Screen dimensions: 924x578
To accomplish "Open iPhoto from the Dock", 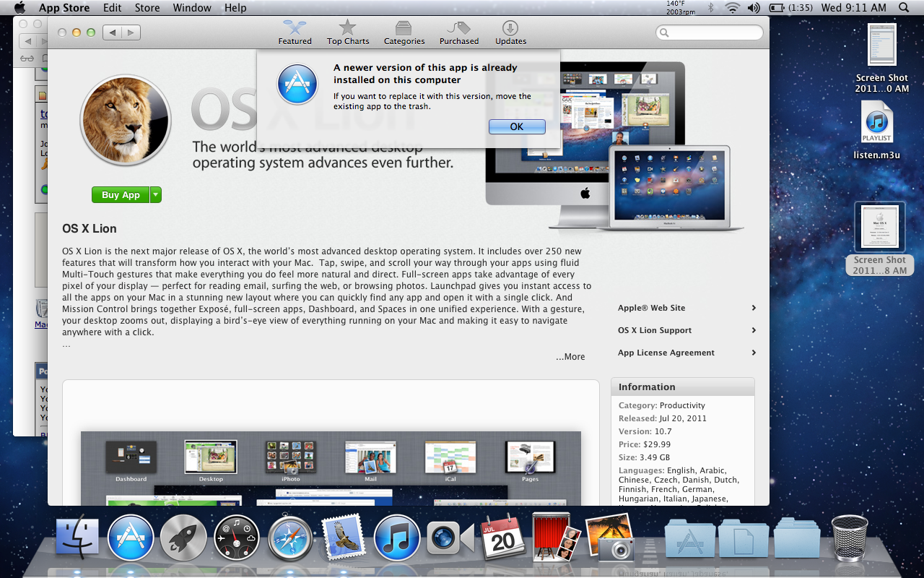I will [610, 538].
